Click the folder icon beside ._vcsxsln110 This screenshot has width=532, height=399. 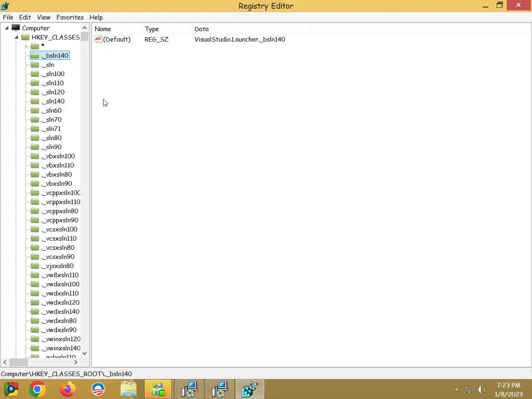pyautogui.click(x=35, y=238)
